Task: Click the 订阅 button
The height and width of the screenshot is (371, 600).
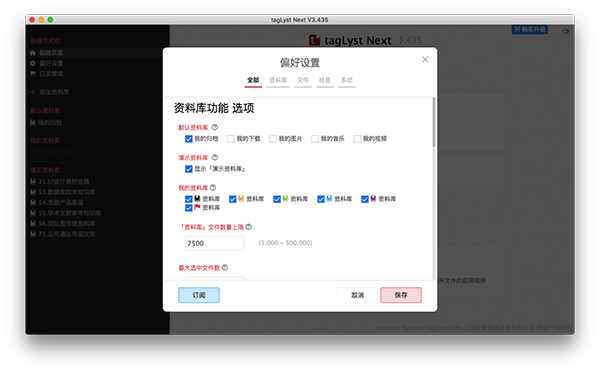Action: coord(199,295)
